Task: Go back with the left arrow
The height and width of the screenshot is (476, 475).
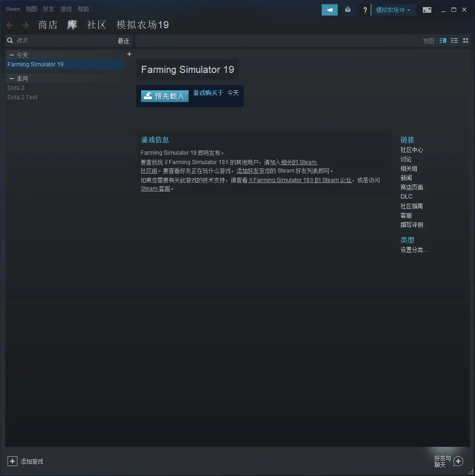Action: pyautogui.click(x=10, y=25)
